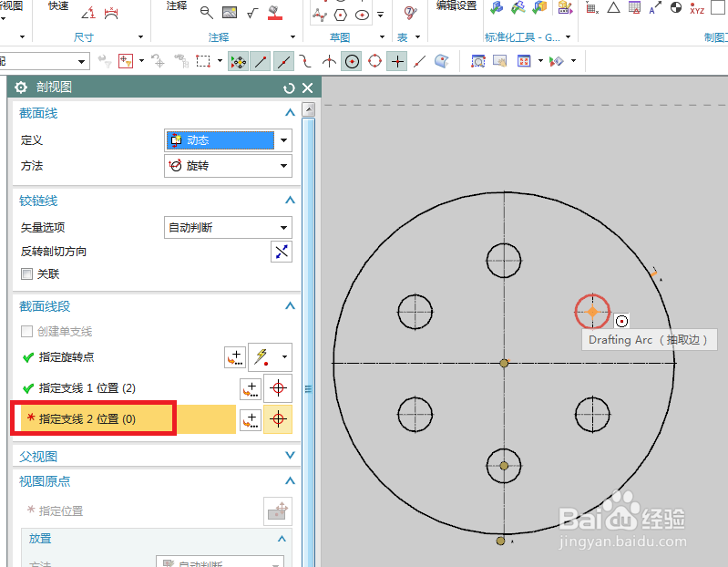Toggle the arc center snap
728x567 pixels.
pyautogui.click(x=352, y=61)
